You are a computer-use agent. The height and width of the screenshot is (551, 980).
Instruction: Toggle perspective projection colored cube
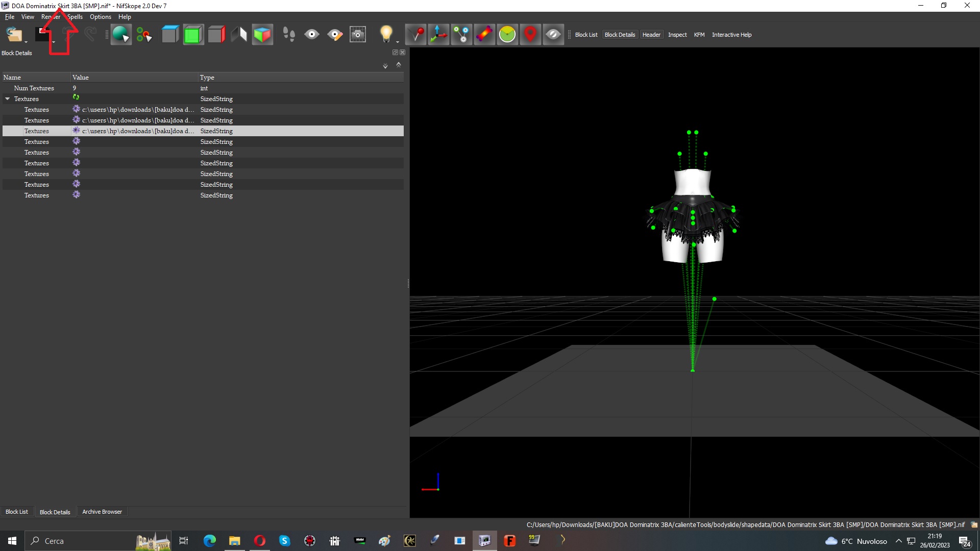(x=262, y=35)
